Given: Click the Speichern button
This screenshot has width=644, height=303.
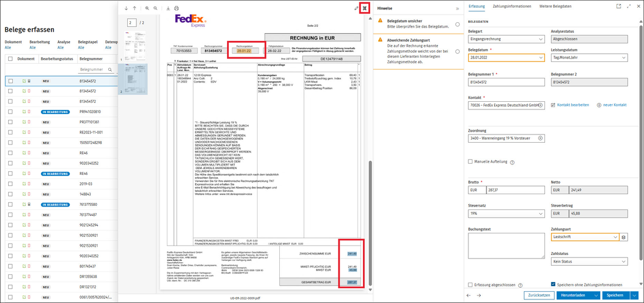Looking at the screenshot, I should pyautogui.click(x=616, y=295).
